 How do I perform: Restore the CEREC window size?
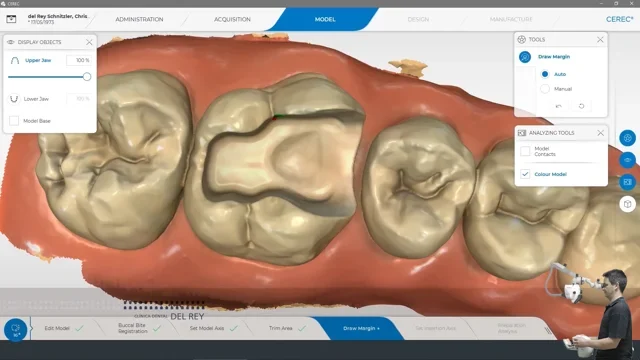click(x=616, y=3)
